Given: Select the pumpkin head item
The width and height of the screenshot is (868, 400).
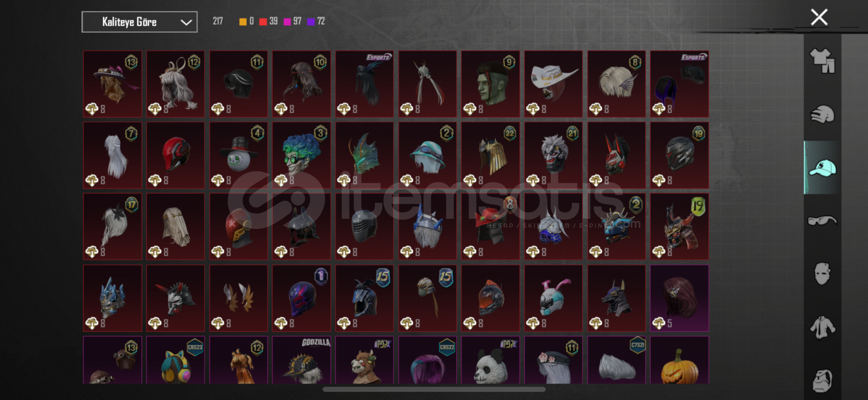Looking at the screenshot, I should click(679, 360).
